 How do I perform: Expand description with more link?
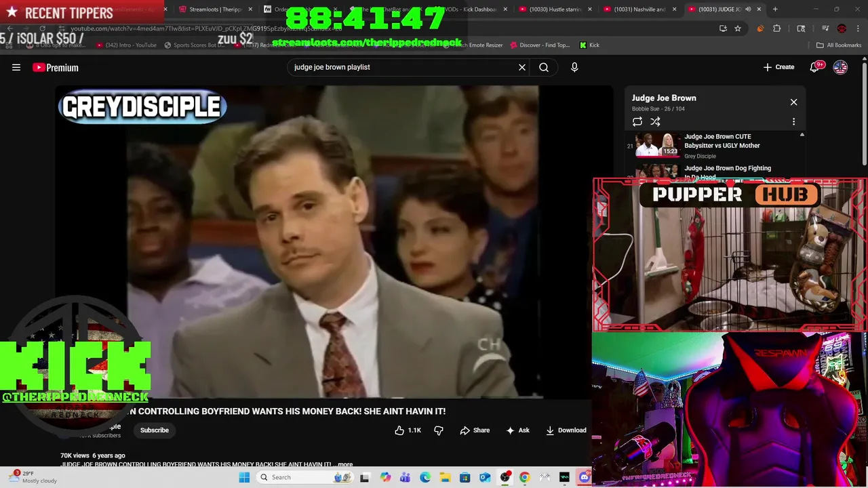coord(345,465)
